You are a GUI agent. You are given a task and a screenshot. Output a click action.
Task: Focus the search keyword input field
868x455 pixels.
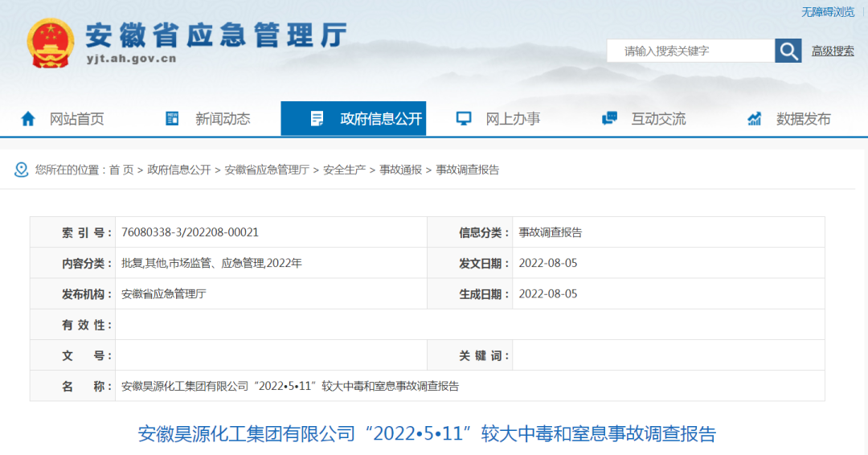(691, 51)
